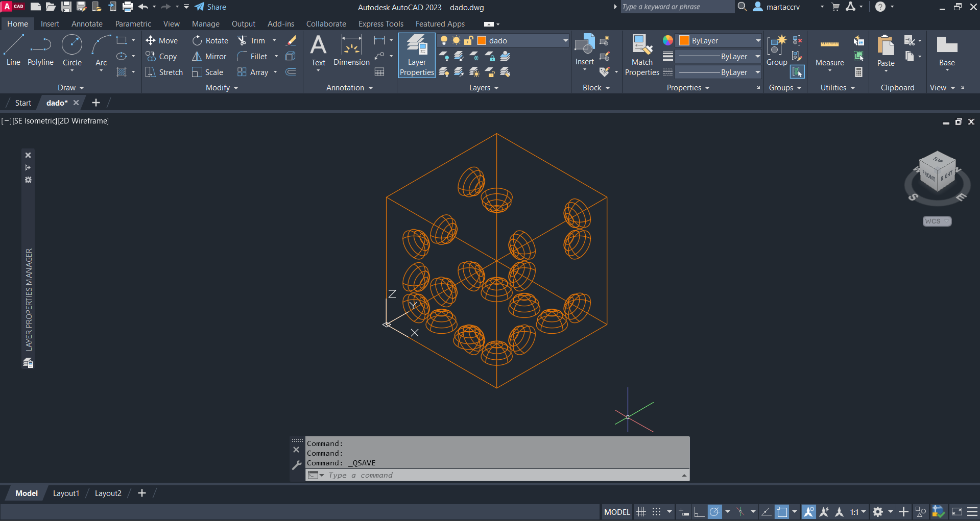Click the Share button
The image size is (980, 521).
click(x=210, y=7)
